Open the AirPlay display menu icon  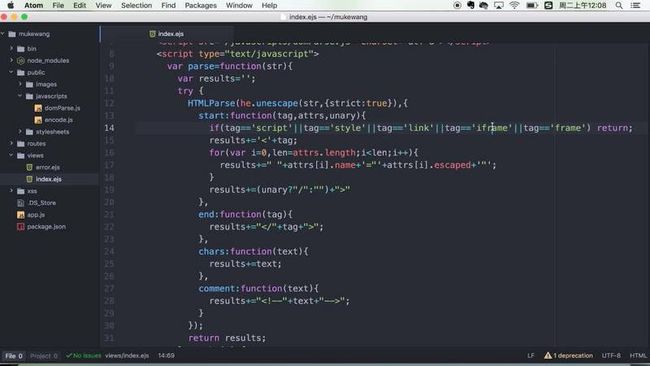499,5
